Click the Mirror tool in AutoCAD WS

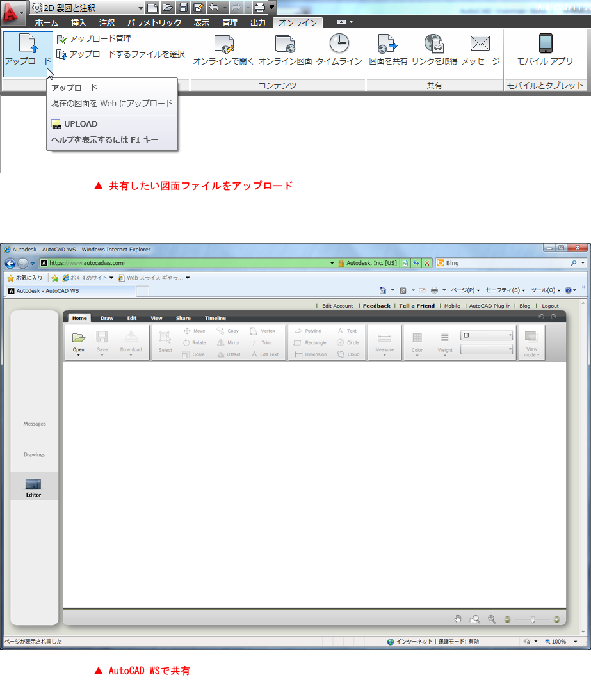coord(229,342)
